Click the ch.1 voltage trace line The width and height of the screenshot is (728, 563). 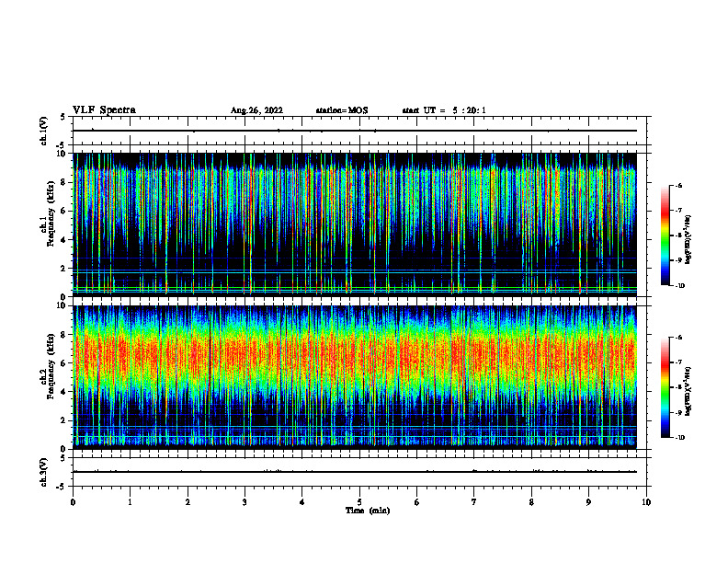click(355, 131)
